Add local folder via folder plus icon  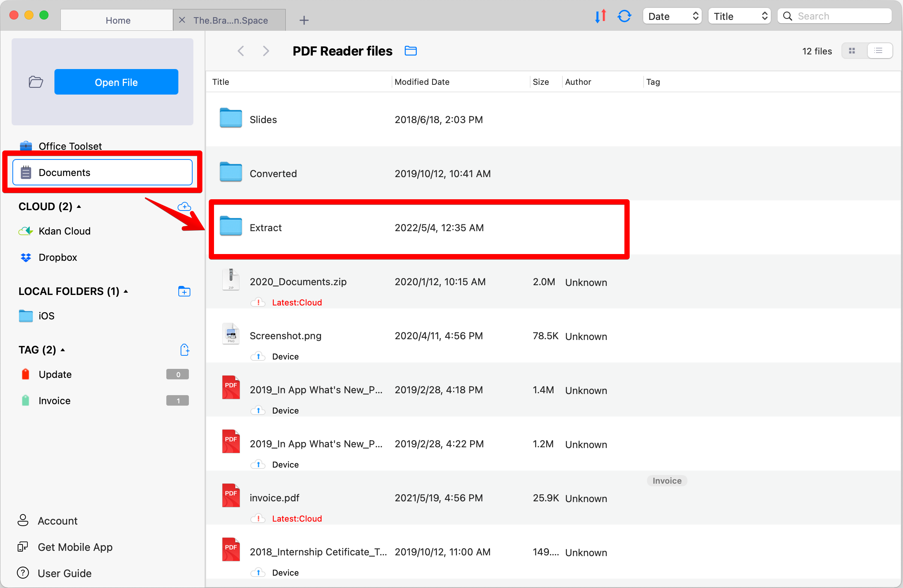pyautogui.click(x=184, y=292)
